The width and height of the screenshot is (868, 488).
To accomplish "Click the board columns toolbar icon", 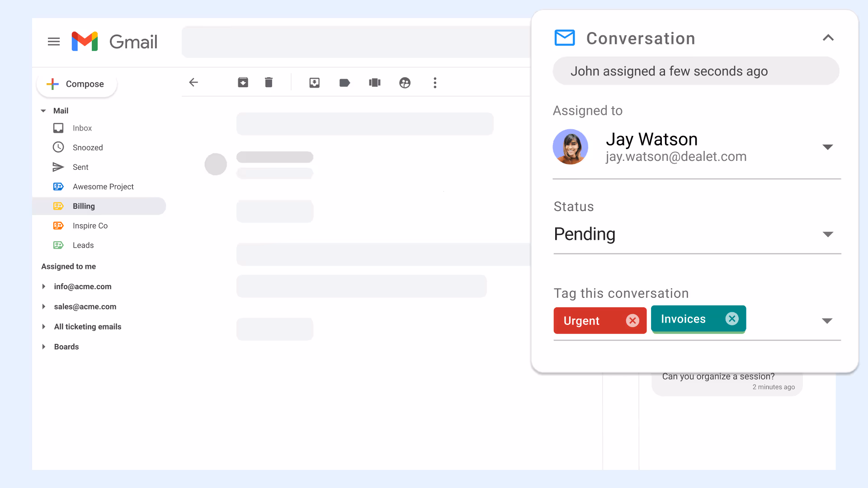I will click(x=374, y=83).
